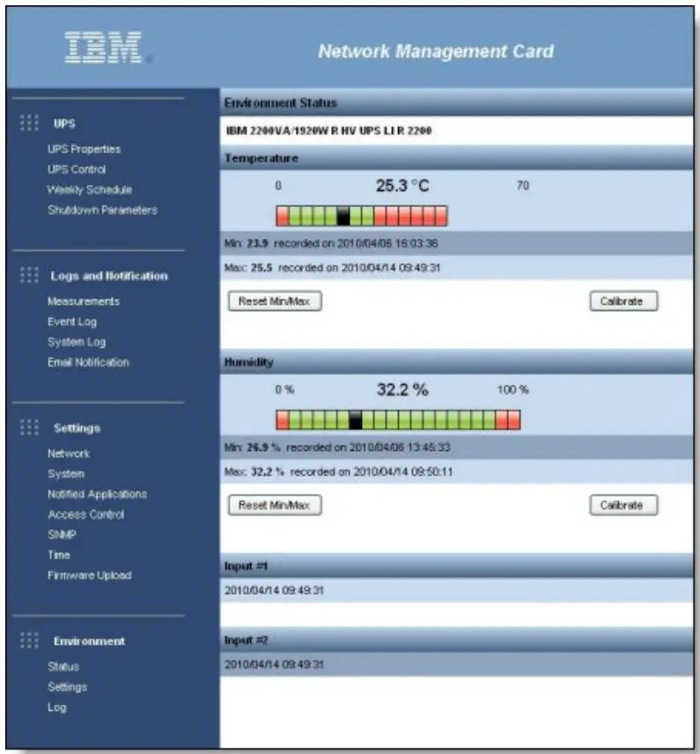Click the Input #2 header

tap(456, 640)
